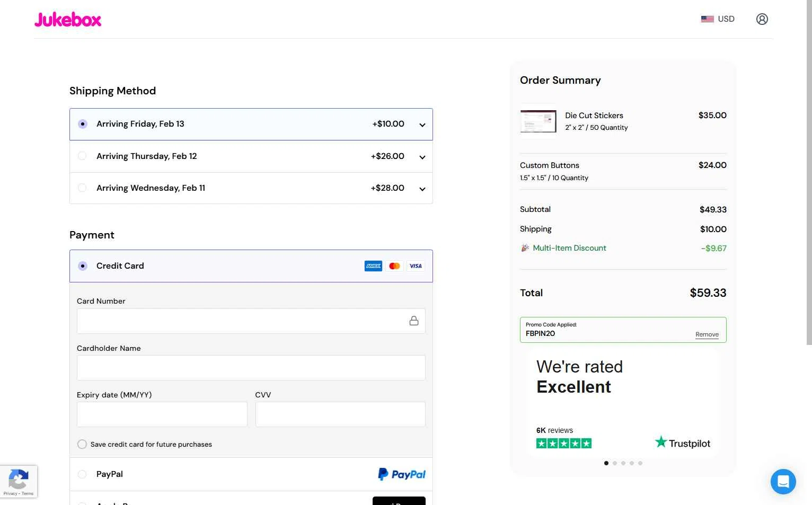Image resolution: width=812 pixels, height=505 pixels.
Task: Click the US flag currency icon
Action: tap(707, 19)
